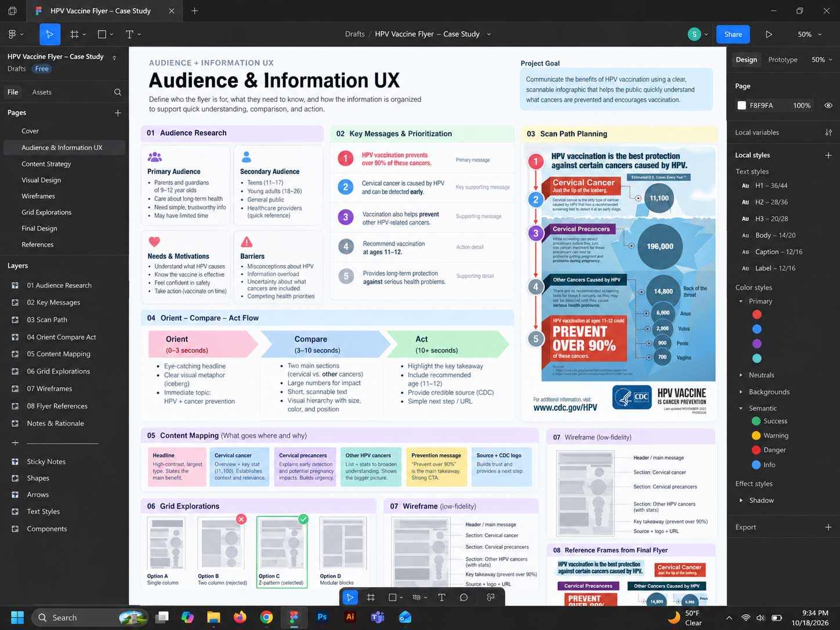840x630 pixels.
Task: Open the Figma main menu icon
Action: click(x=12, y=34)
